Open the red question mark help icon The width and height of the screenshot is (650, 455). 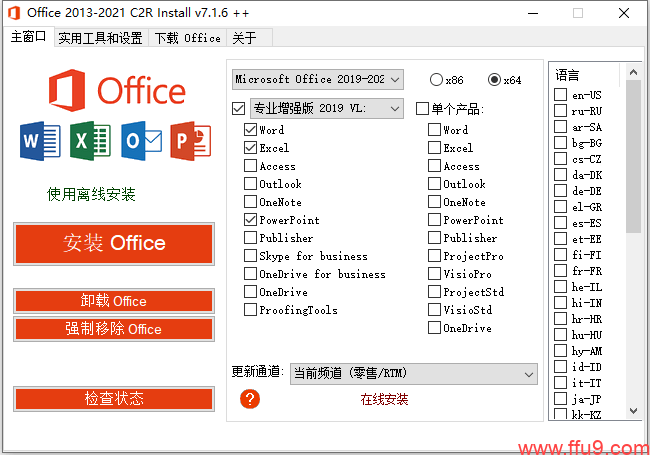[x=250, y=399]
